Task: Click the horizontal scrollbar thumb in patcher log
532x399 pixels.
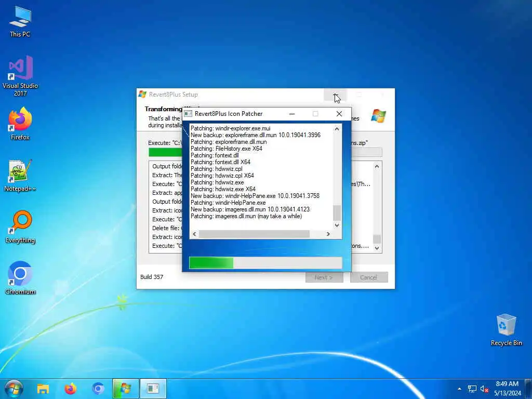Action: 254,234
